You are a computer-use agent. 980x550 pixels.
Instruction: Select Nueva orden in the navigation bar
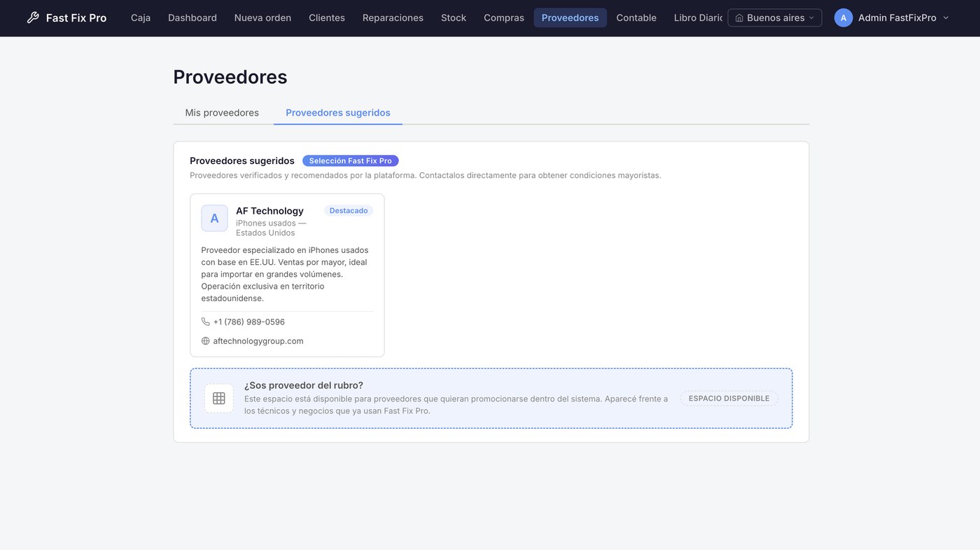click(x=262, y=18)
